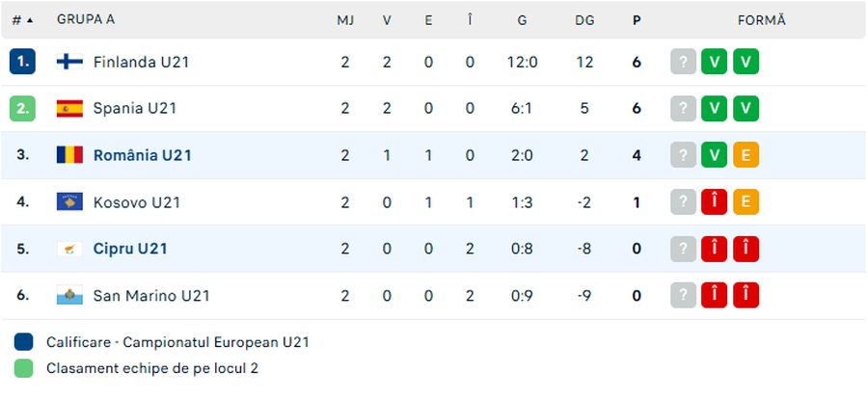The image size is (868, 399).
Task: Open the Cipru U21 team link
Action: pos(130,249)
